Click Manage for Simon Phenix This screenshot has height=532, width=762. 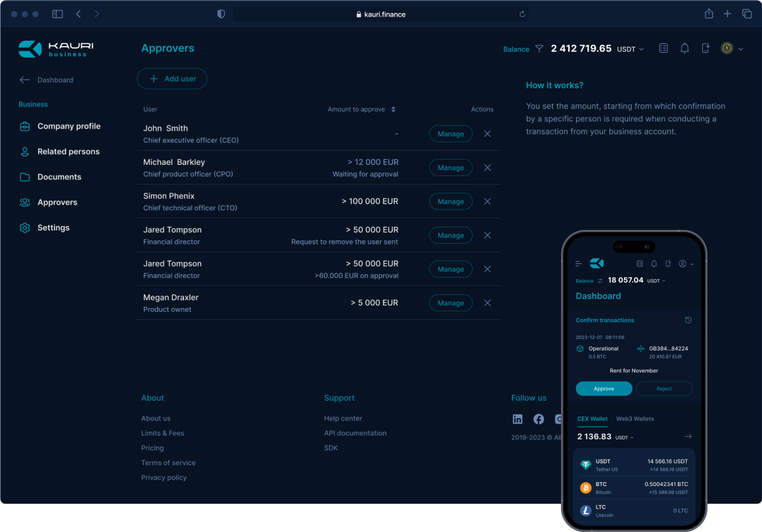coord(451,202)
